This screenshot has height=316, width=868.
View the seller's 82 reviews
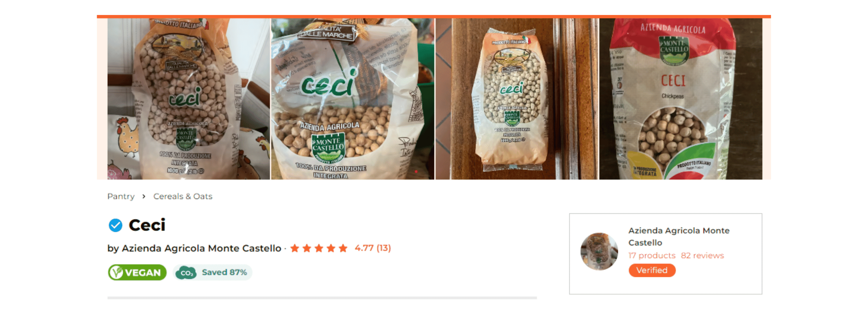click(x=702, y=256)
